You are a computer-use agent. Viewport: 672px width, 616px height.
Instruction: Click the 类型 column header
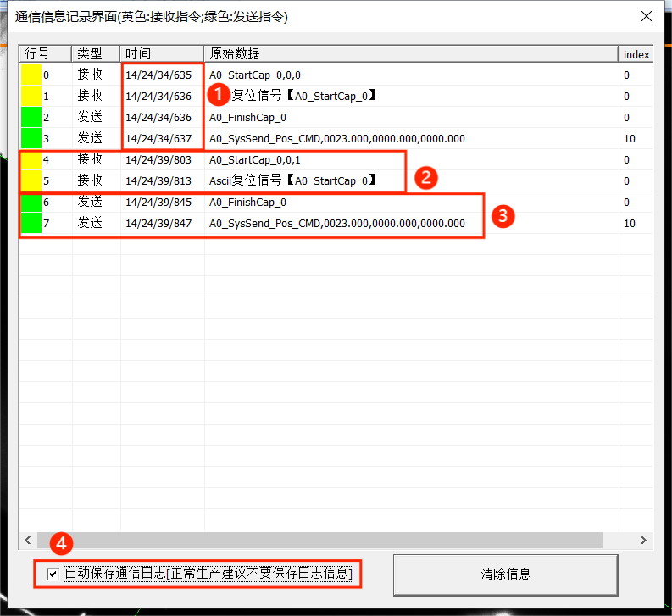click(x=95, y=54)
